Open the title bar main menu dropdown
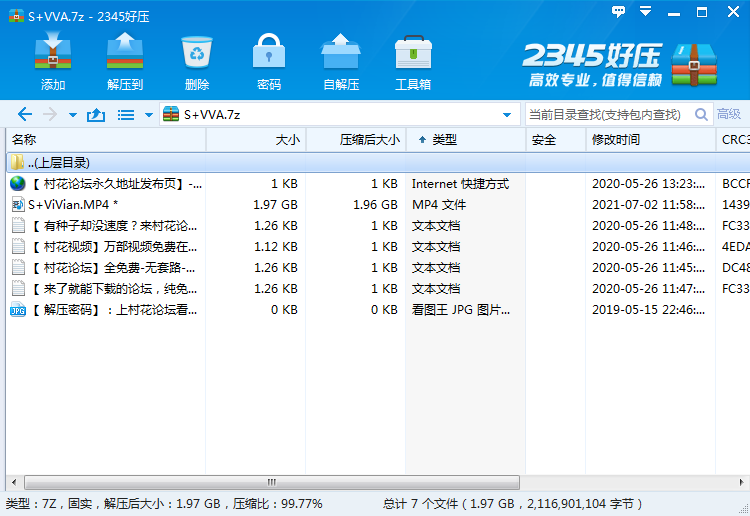The height and width of the screenshot is (516, 750). (x=645, y=11)
